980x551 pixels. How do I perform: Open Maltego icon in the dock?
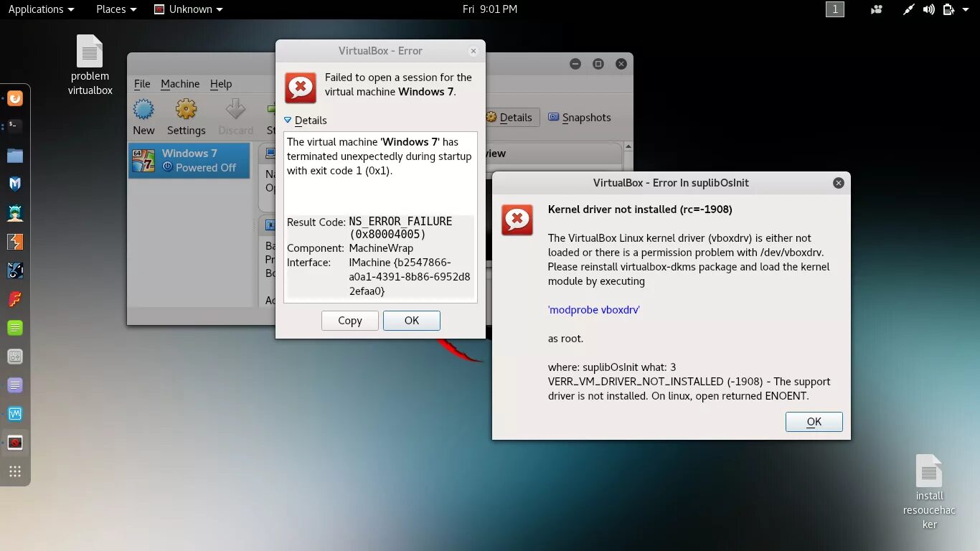(15, 270)
